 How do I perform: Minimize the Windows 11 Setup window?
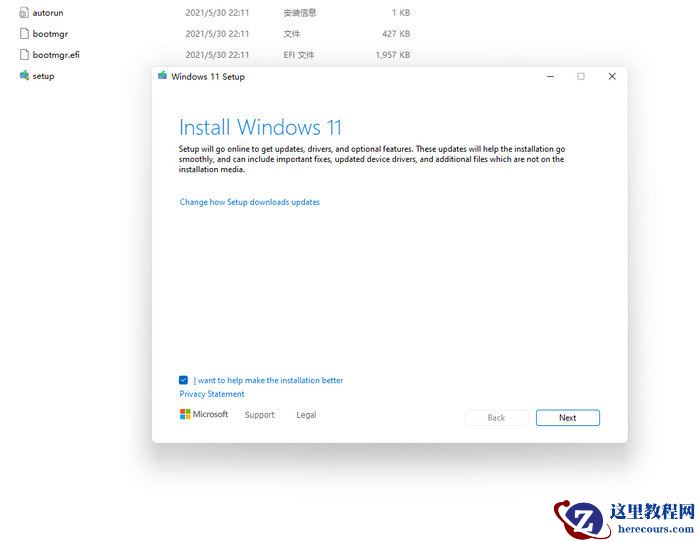click(x=550, y=76)
